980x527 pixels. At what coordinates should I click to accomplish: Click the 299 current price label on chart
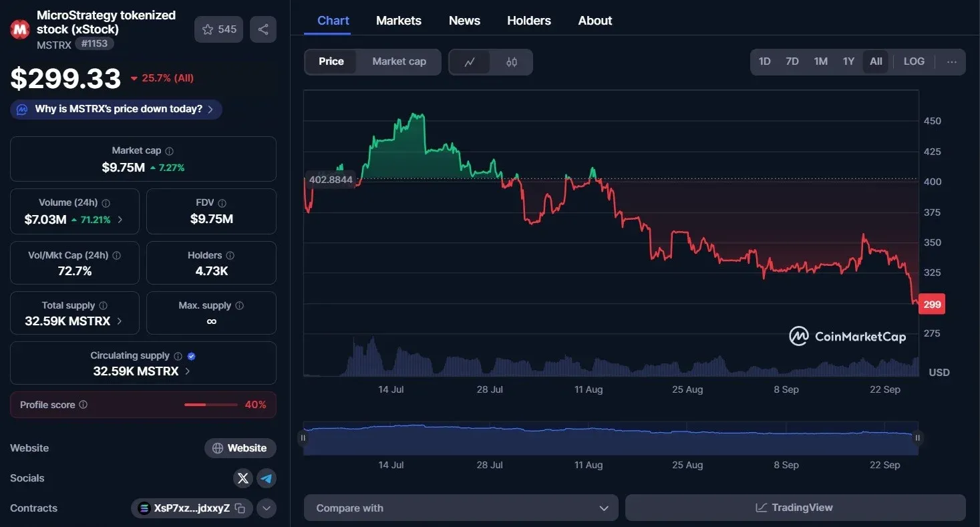(932, 305)
